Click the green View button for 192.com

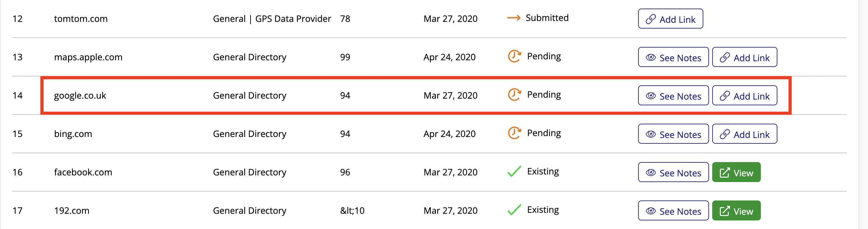tap(736, 211)
